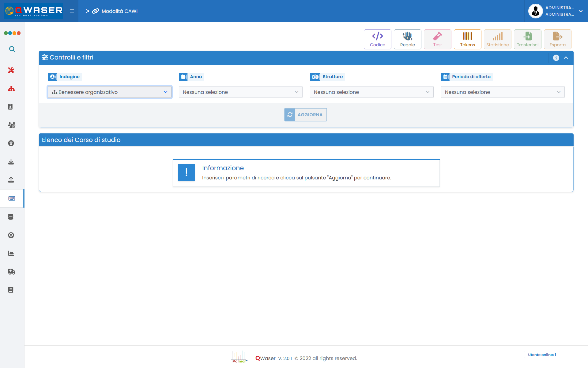Open the Regole rules button
The height and width of the screenshot is (368, 588).
click(x=407, y=39)
